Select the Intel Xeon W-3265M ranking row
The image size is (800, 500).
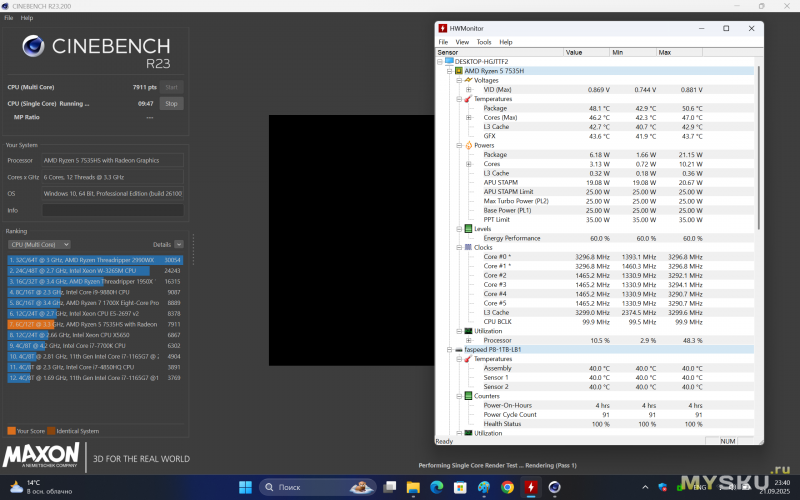(95, 271)
